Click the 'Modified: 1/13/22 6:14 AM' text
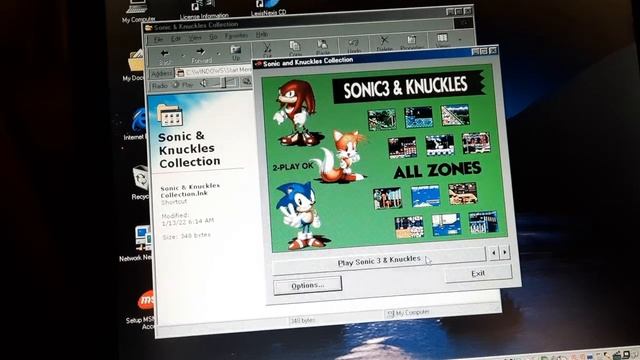Image resolution: width=640 pixels, height=360 pixels. 187,219
